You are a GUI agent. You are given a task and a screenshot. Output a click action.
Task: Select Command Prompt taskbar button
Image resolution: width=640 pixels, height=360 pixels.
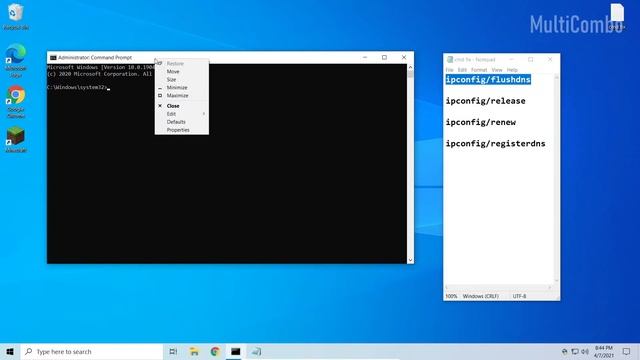point(236,351)
